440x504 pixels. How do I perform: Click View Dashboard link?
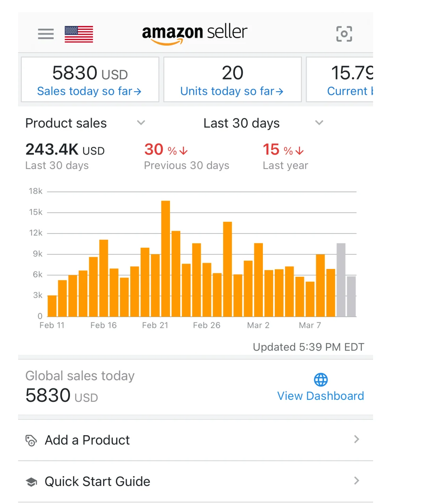(320, 395)
